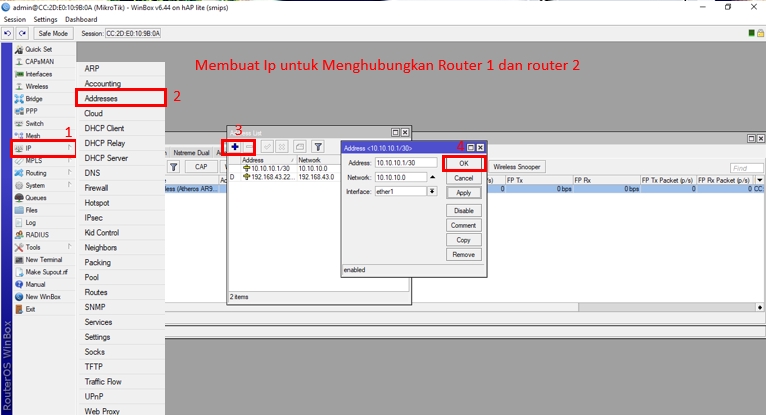Click the minus remove icon in Address List
Image resolution: width=766 pixels, height=415 pixels.
[249, 146]
